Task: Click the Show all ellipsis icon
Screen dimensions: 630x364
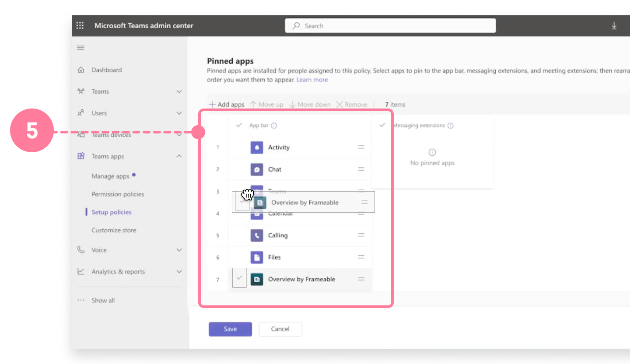Action: (x=80, y=301)
